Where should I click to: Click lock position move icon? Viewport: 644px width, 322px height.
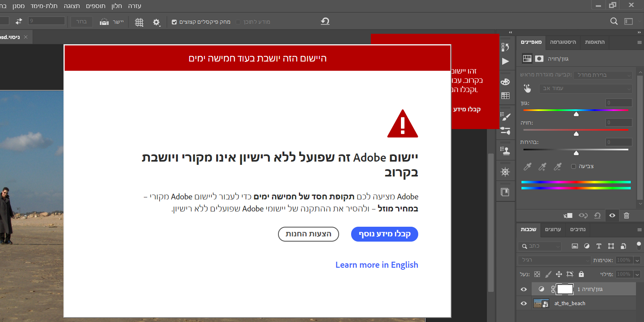[559, 274]
